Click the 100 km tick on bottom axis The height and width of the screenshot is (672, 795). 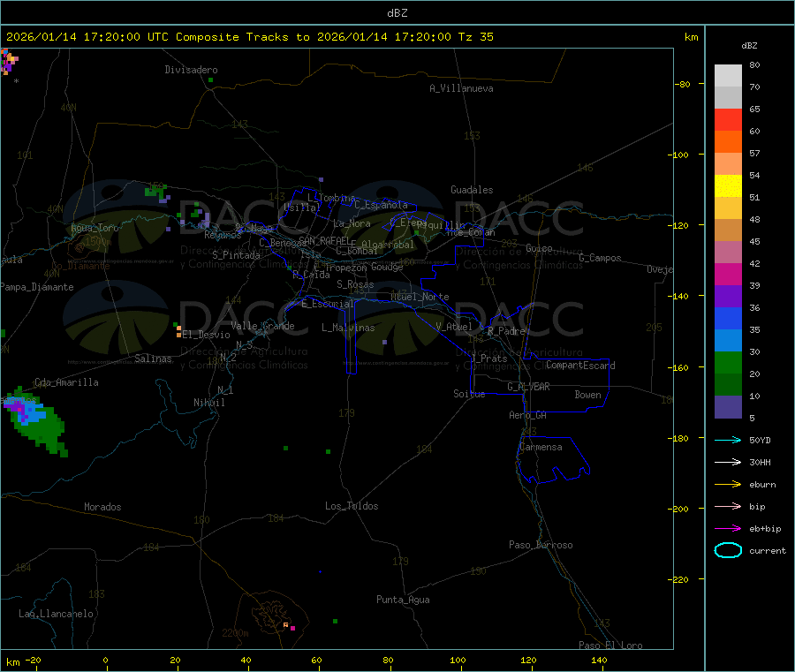458,661
